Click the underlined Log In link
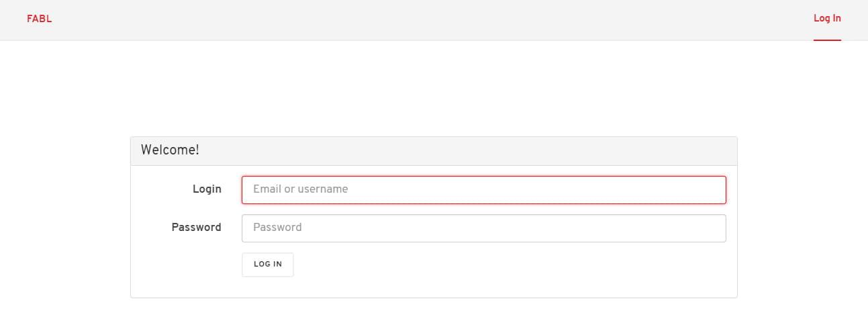 pyautogui.click(x=827, y=19)
